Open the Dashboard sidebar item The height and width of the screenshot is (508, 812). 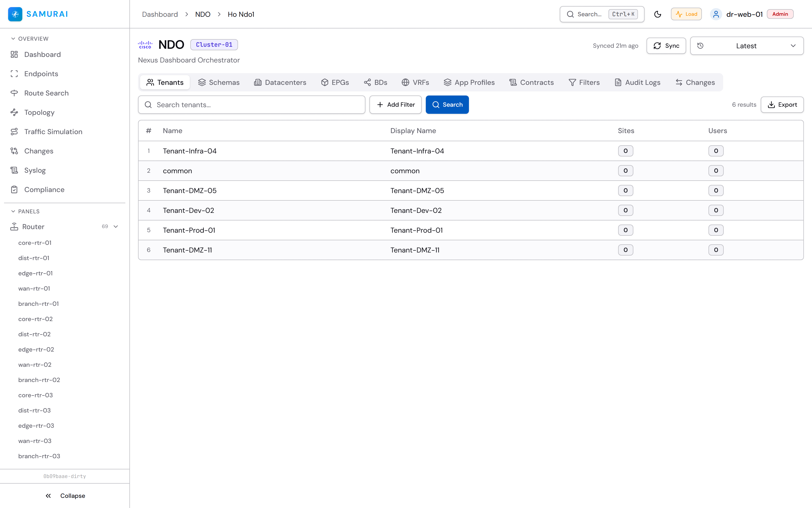click(65, 54)
